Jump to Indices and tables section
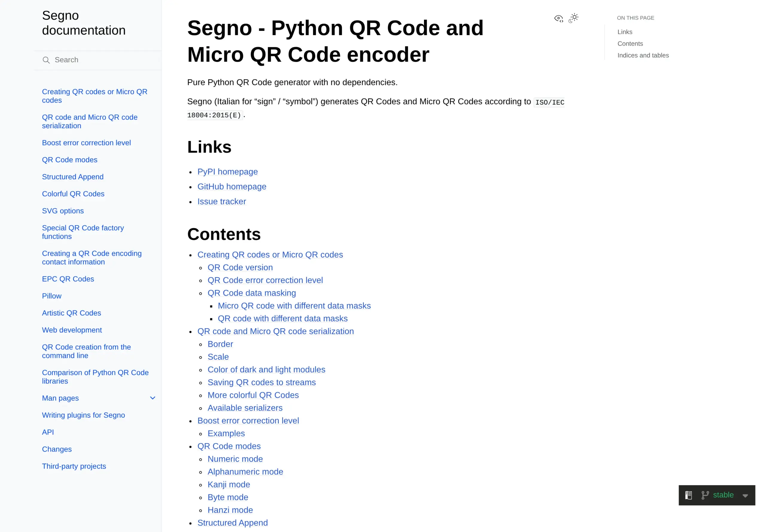 [x=643, y=55]
